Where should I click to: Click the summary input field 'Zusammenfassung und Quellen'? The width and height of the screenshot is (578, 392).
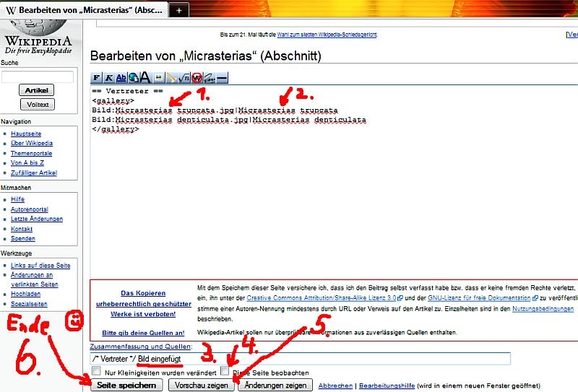(x=300, y=359)
